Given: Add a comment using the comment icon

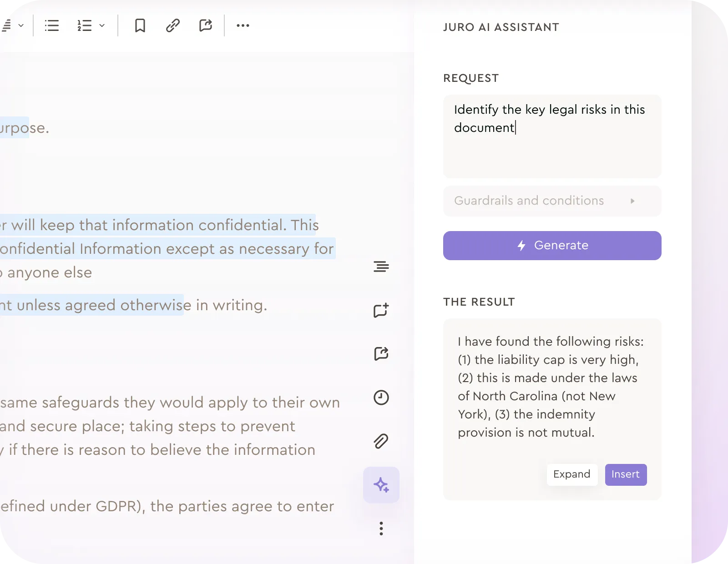Looking at the screenshot, I should pos(381,310).
